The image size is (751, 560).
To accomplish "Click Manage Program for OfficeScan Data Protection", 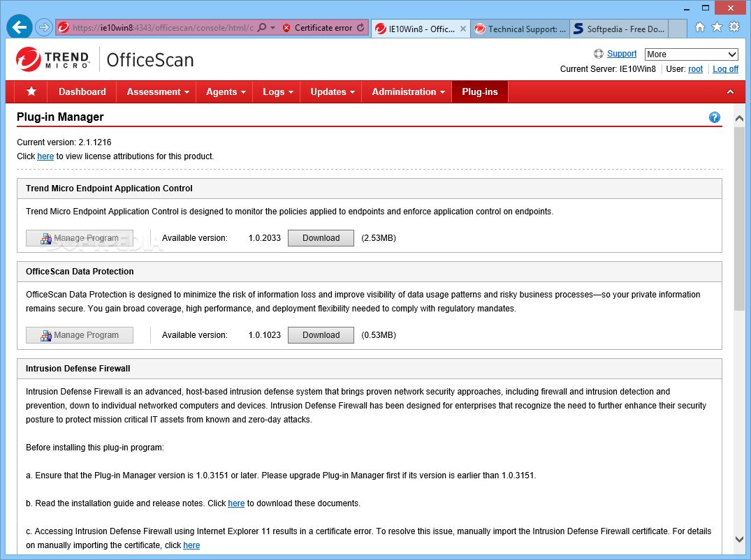I will (x=80, y=335).
